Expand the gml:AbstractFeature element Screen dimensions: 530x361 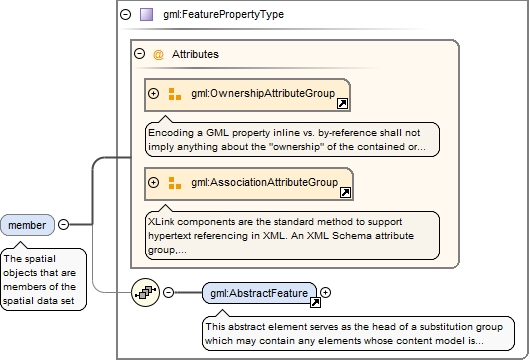click(325, 292)
